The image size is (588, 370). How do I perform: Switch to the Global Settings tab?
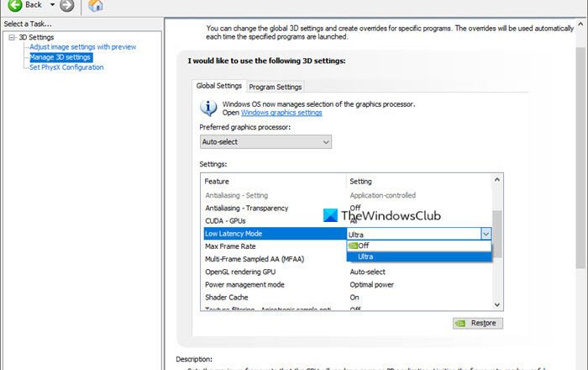(x=219, y=86)
